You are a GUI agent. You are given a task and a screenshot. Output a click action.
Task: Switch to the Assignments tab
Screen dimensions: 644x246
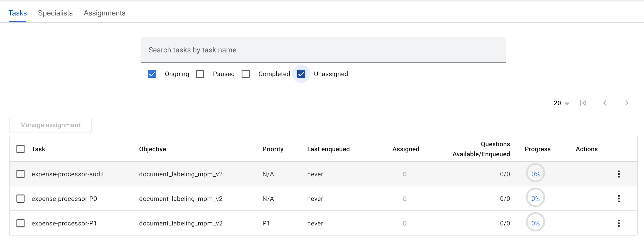pyautogui.click(x=104, y=13)
